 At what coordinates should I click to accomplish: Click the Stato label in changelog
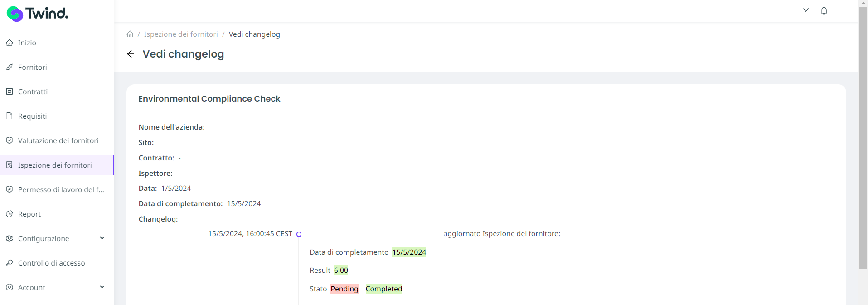(318, 289)
